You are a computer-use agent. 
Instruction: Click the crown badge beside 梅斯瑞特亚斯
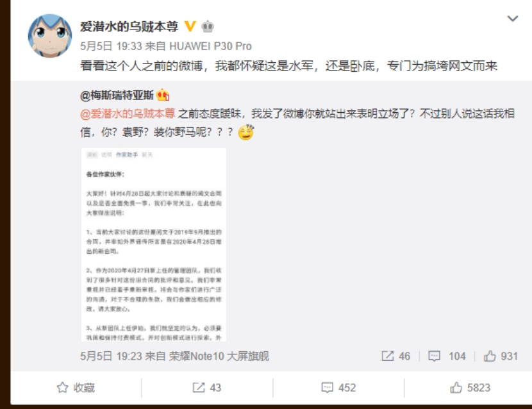pos(163,95)
